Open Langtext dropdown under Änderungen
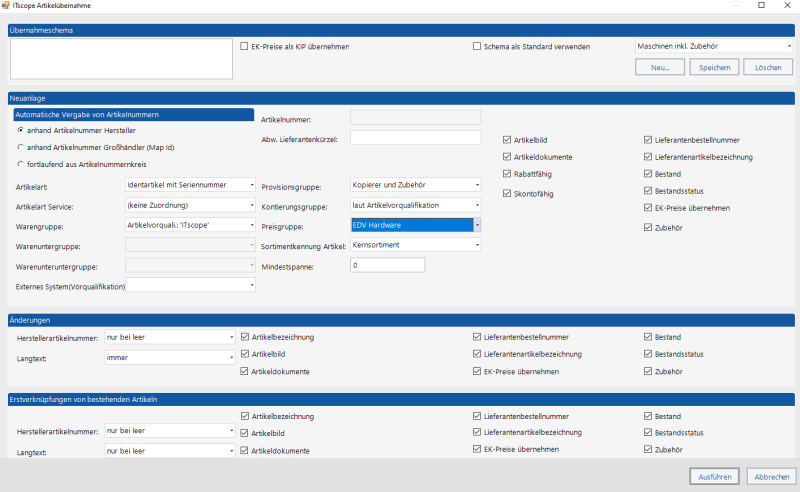The height and width of the screenshot is (492, 800). click(170, 358)
